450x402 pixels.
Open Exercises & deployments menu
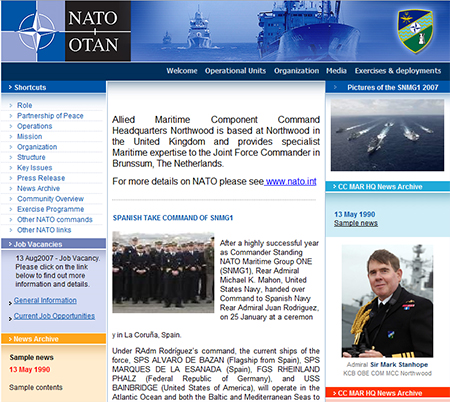[398, 71]
